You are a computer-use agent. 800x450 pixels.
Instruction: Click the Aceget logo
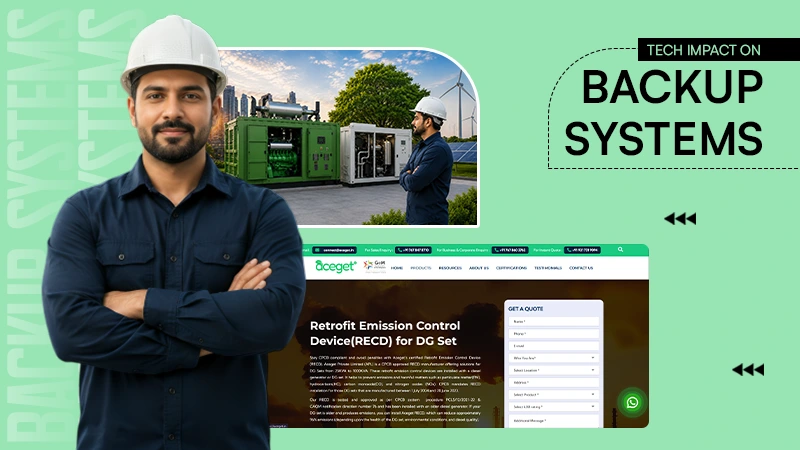(x=335, y=266)
